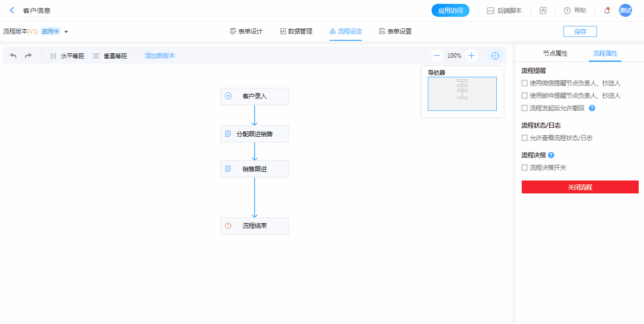The height and width of the screenshot is (324, 644).
Task: Tick the 流程决策开关 checkbox
Action: 525,168
